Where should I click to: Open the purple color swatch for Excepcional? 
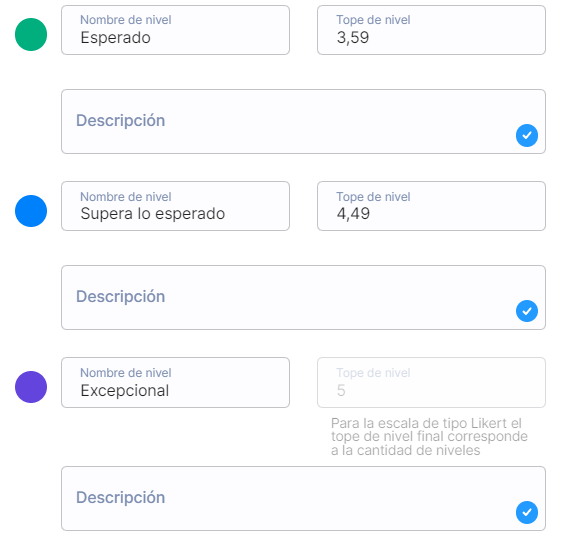point(31,387)
